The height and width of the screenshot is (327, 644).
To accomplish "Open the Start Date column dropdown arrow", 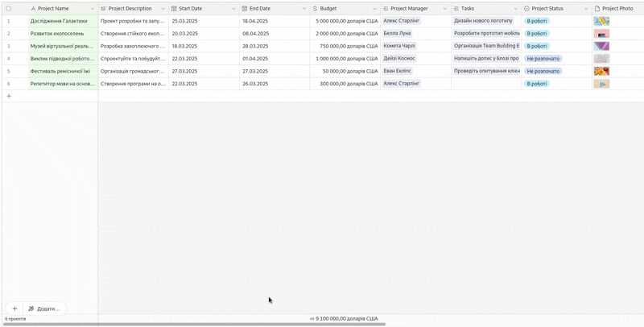I will click(x=233, y=9).
